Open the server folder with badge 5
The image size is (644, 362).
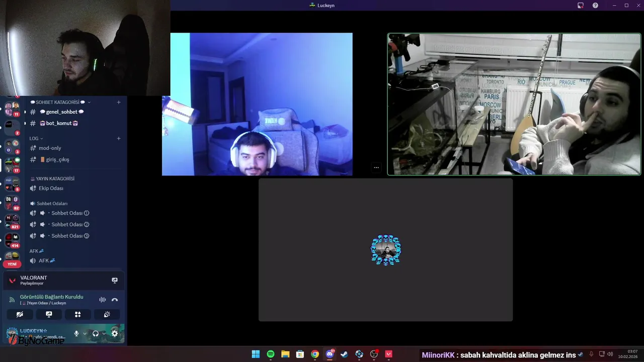(x=12, y=184)
